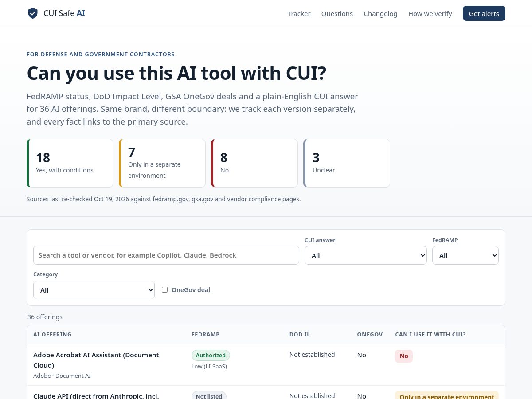Click the Not listed badge for Claude API
This screenshot has height=399, width=532.
coord(209,395)
